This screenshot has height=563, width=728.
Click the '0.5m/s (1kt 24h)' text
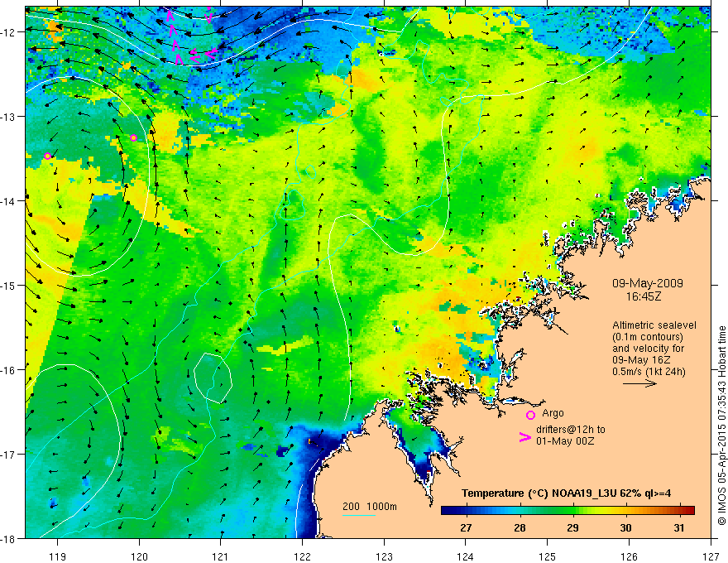(x=649, y=372)
